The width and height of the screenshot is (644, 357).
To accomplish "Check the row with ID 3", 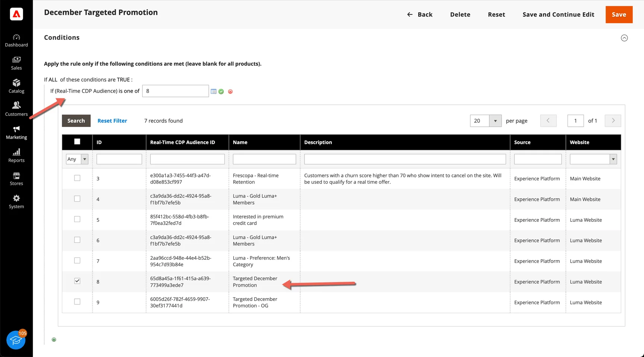I will coord(77,178).
